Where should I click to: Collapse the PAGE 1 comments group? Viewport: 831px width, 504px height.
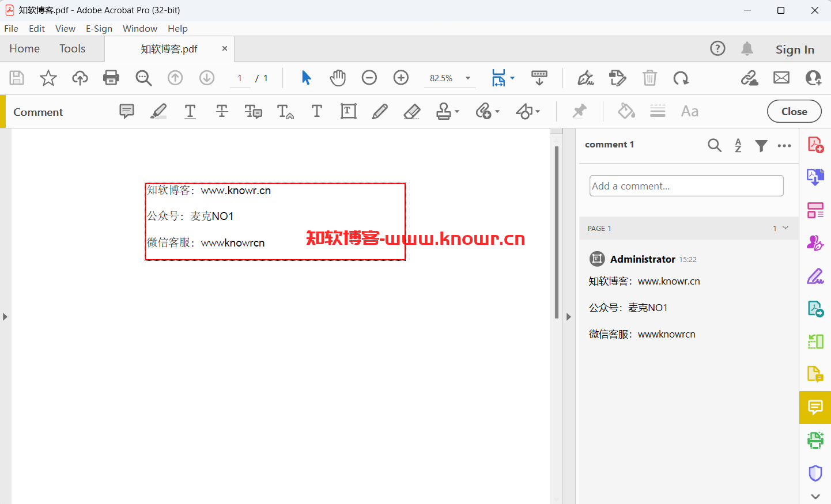785,228
